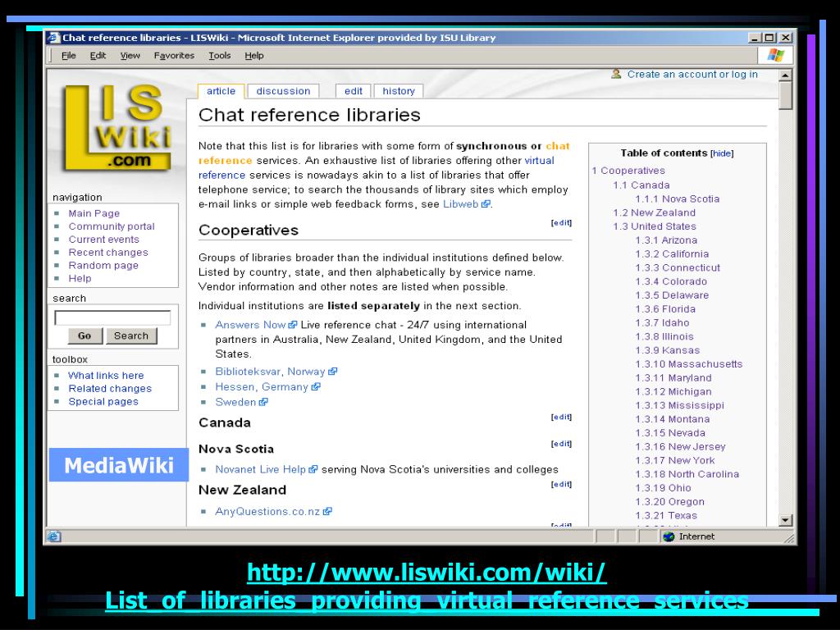
Task: Open the history tab
Action: 399,91
